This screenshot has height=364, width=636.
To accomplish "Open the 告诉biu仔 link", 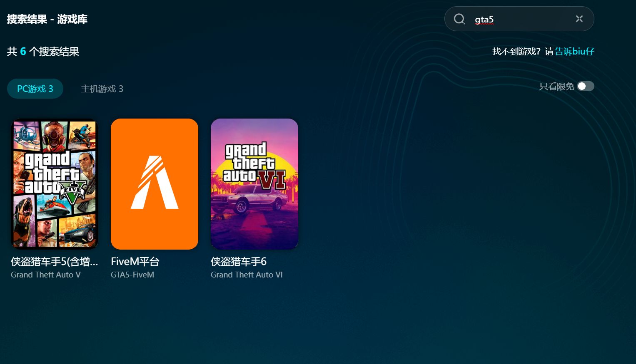I will click(574, 51).
